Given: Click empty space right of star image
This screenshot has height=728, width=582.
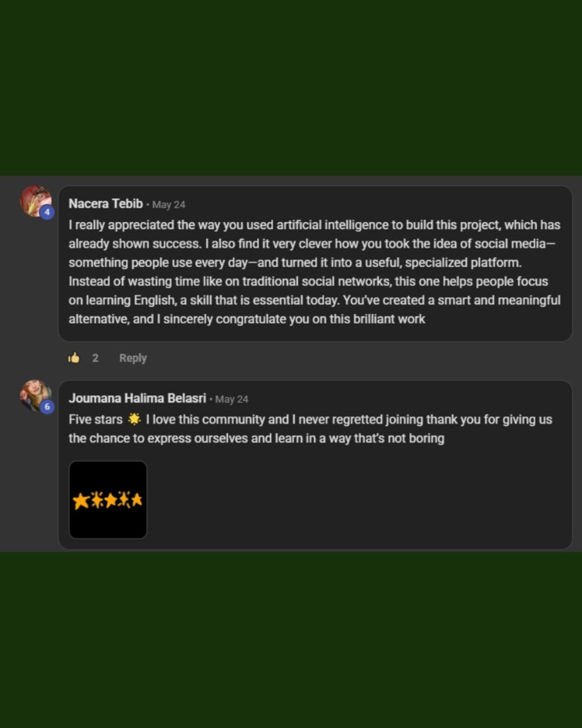Looking at the screenshot, I should (337, 500).
